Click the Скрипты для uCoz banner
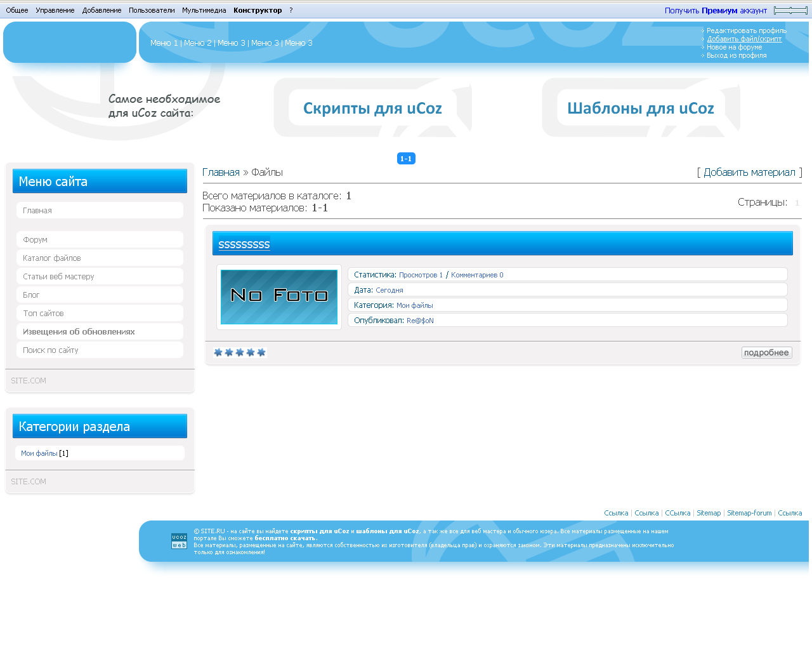The width and height of the screenshot is (812, 650). click(x=372, y=108)
